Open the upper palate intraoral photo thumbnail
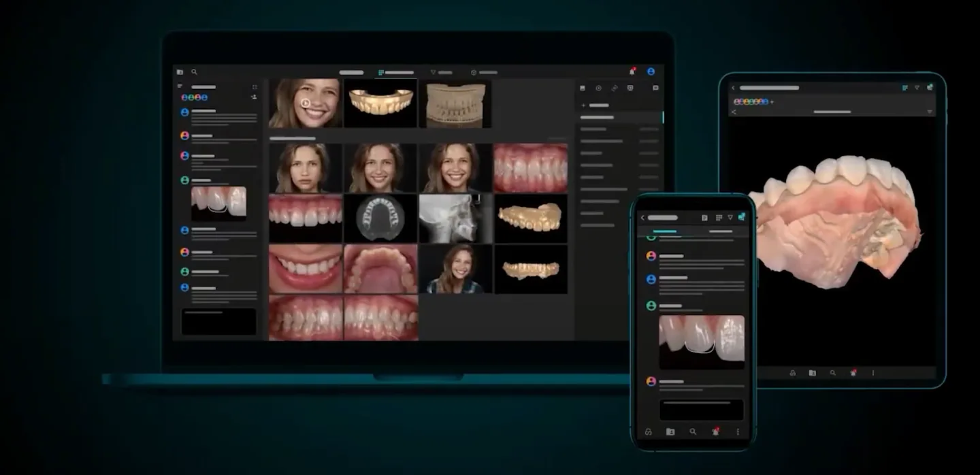980x475 pixels. 380,269
